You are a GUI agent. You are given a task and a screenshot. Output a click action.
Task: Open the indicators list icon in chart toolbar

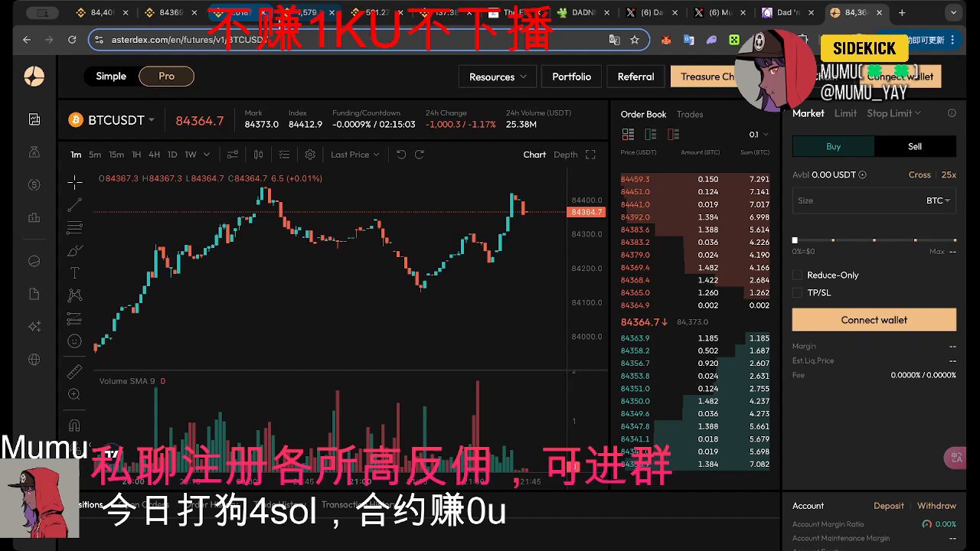[x=284, y=155]
